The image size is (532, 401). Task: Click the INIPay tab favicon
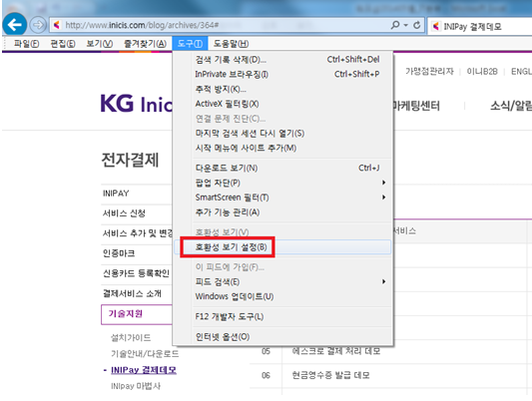tap(436, 26)
